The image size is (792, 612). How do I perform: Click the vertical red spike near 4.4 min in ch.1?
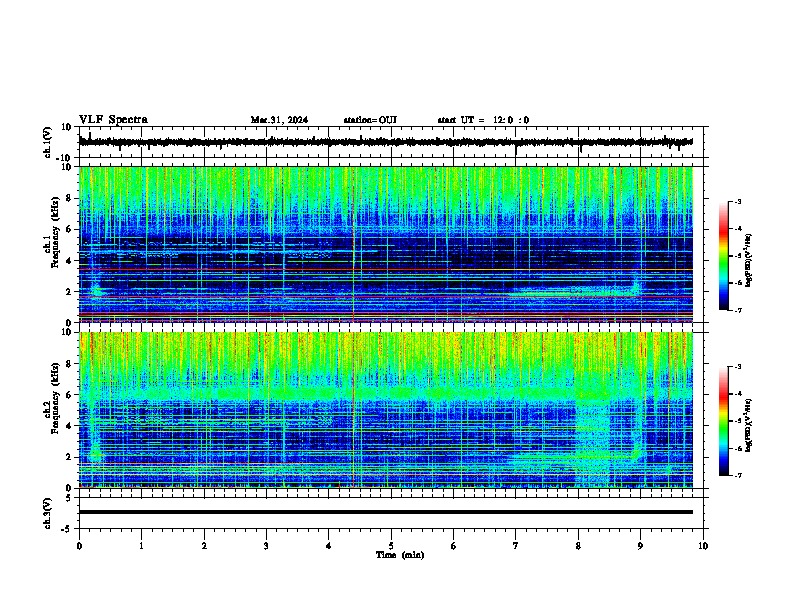click(354, 244)
